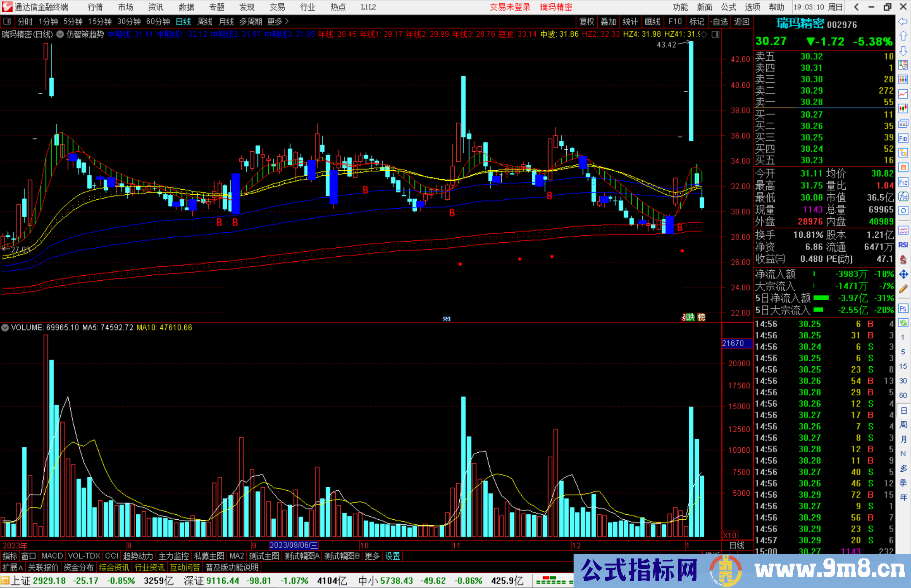Click the candlestick chart icon in sidebar
The height and width of the screenshot is (588, 911).
(903, 108)
